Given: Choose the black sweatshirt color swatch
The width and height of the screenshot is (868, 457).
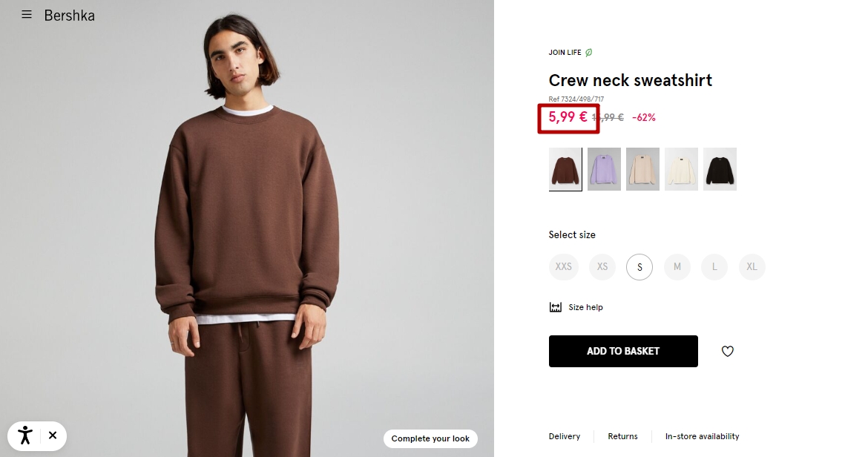Looking at the screenshot, I should (720, 169).
